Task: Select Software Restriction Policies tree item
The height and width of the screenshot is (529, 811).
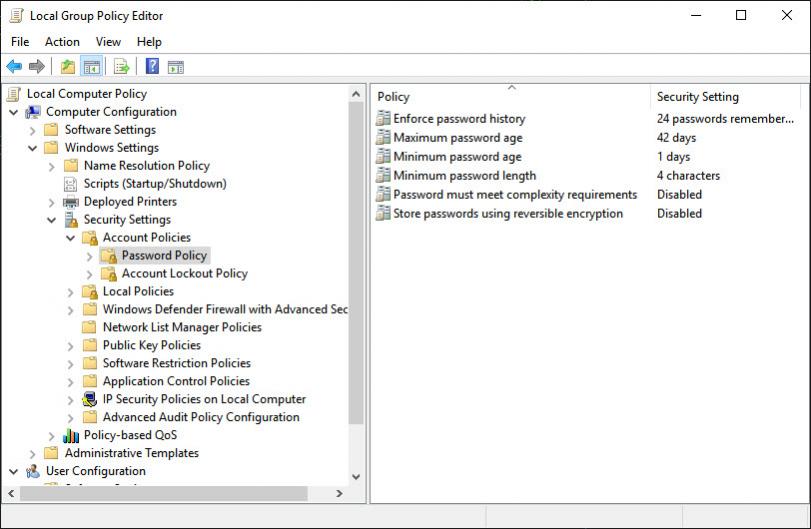Action: pos(176,363)
